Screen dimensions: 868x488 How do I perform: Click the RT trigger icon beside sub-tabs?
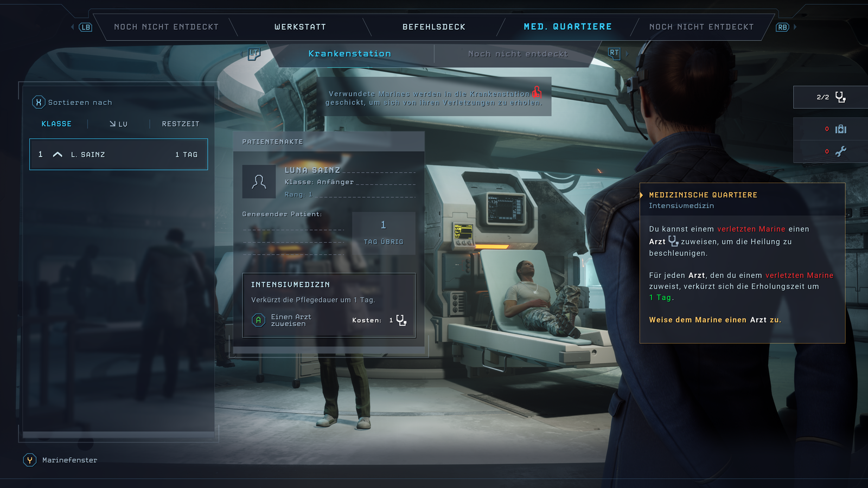614,53
